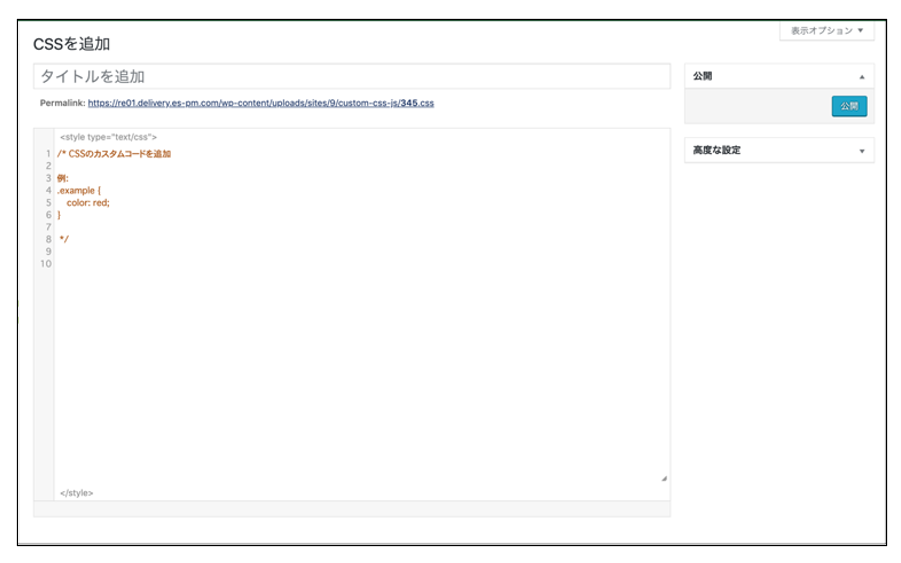Open the Permalink URL link

260,103
